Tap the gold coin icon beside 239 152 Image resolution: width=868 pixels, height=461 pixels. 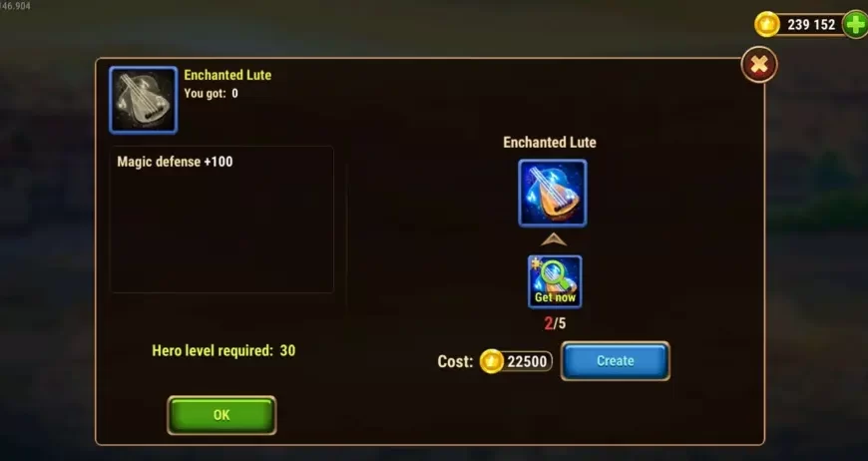pos(766,25)
